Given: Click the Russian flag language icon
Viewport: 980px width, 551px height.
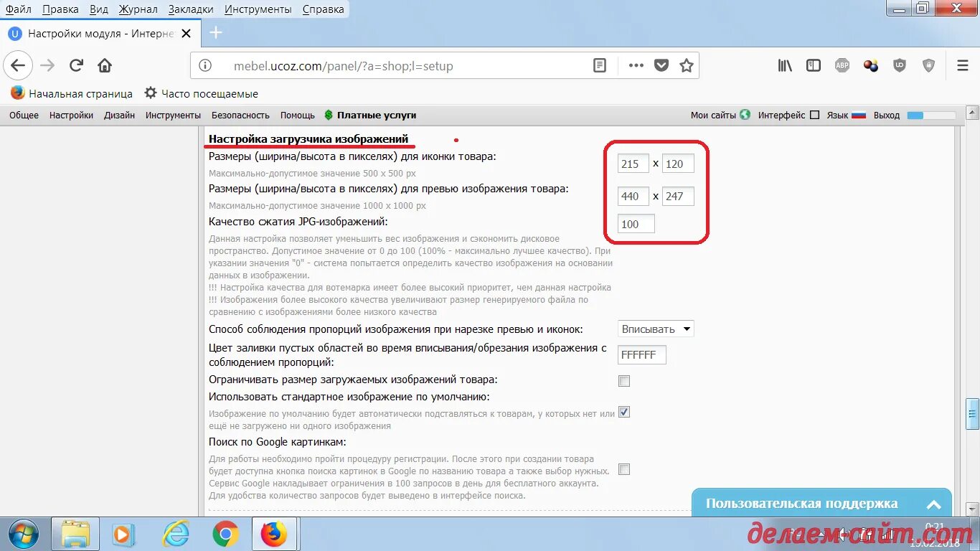Looking at the screenshot, I should 859,115.
